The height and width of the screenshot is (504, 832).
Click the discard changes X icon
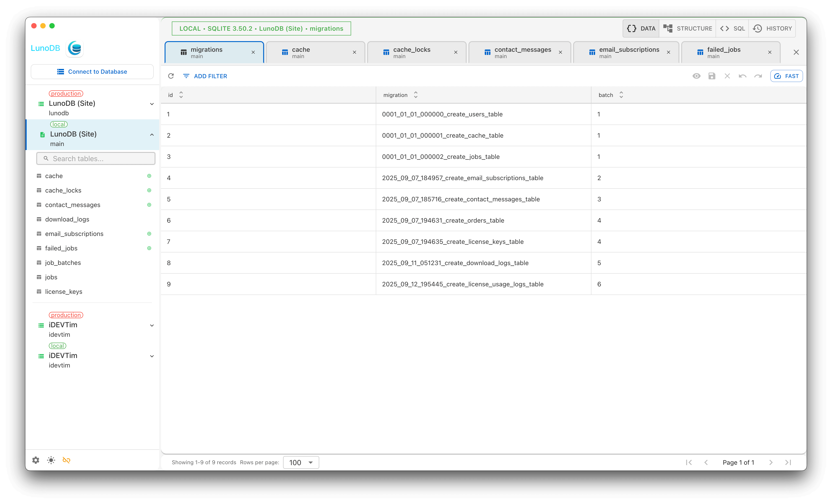click(727, 76)
